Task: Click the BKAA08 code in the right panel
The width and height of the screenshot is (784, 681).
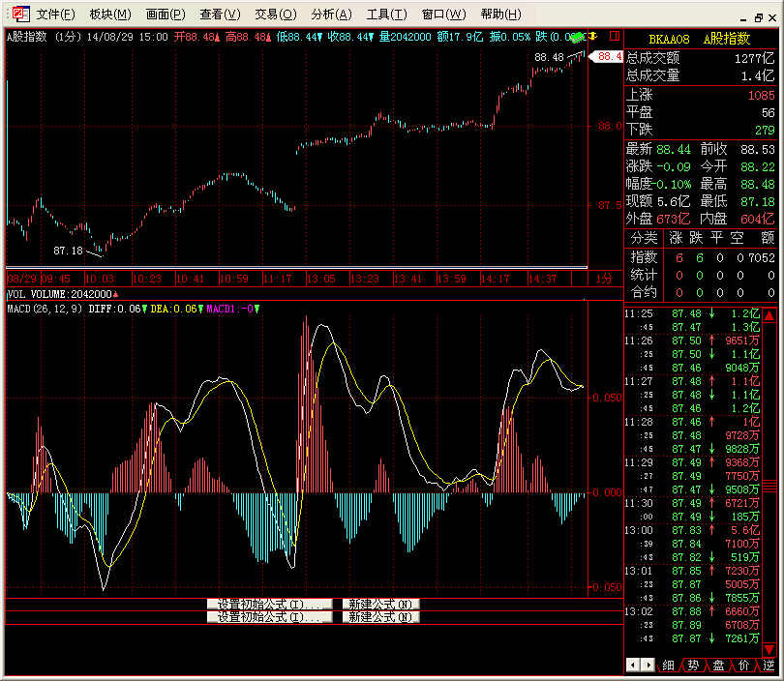Action: 669,39
